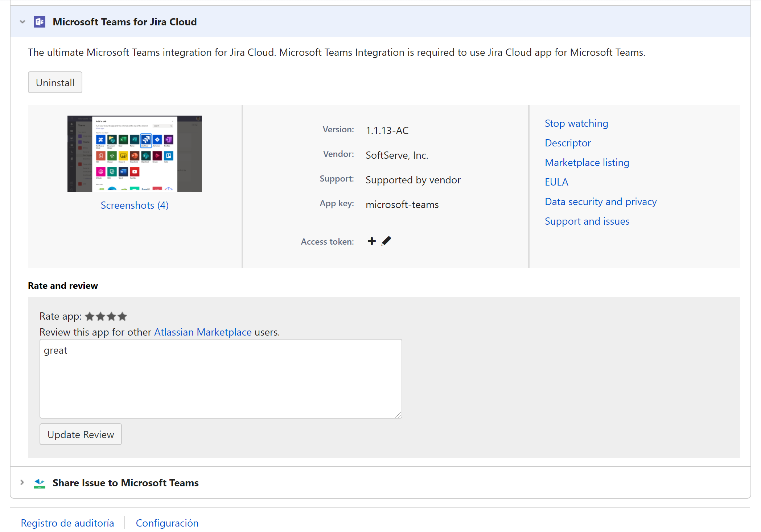Click the Stop watching link

576,123
